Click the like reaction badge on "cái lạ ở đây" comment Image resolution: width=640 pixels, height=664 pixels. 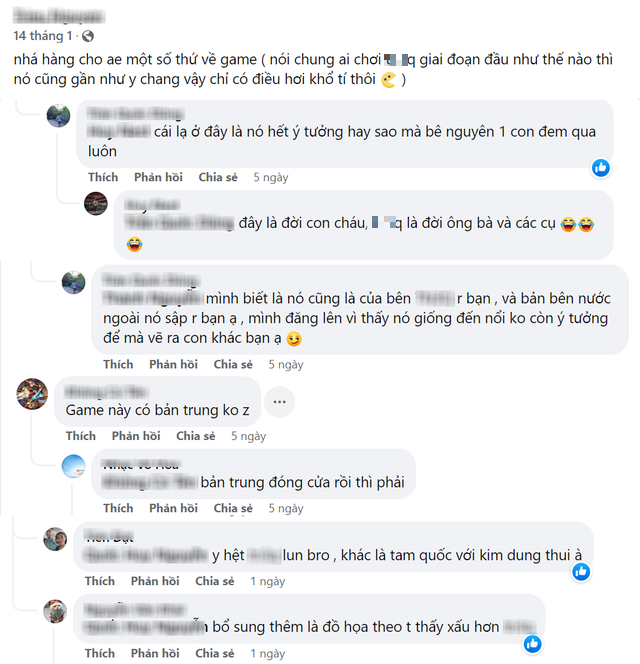(x=601, y=168)
